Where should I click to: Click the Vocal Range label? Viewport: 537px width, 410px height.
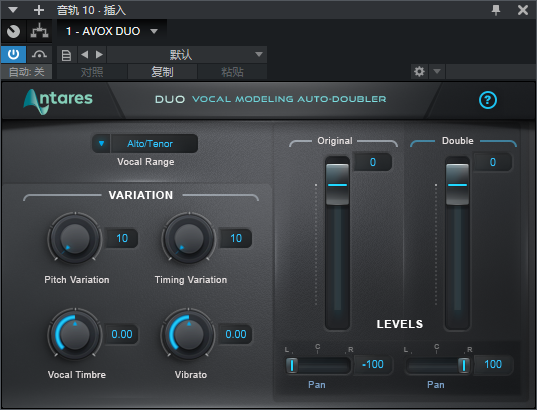pyautogui.click(x=146, y=162)
